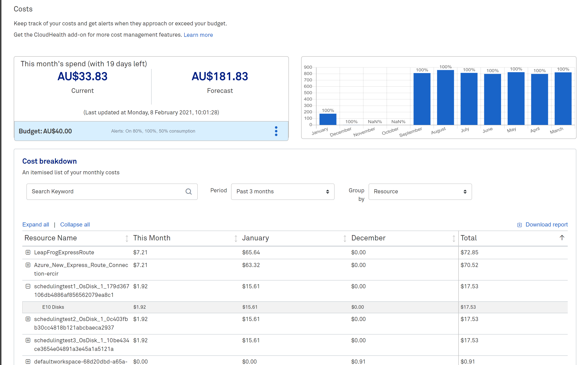Expand the LeapFrogExpressRoute row
This screenshot has width=588, height=365.
[28, 252]
